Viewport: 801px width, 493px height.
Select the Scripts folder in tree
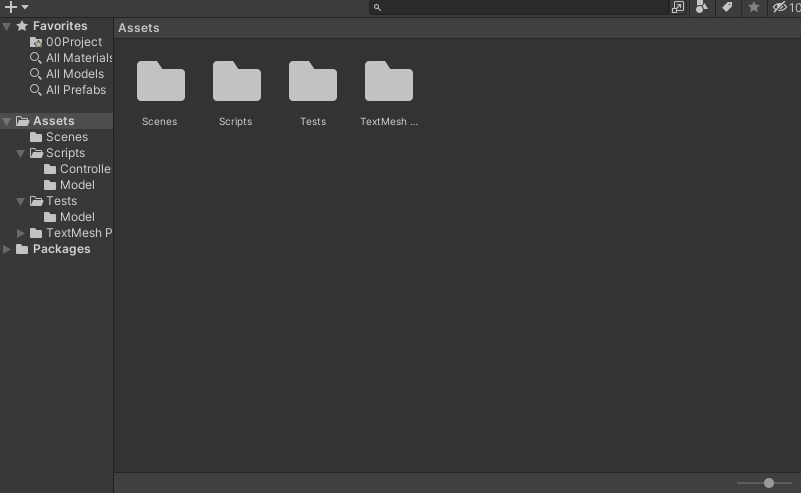pos(65,153)
